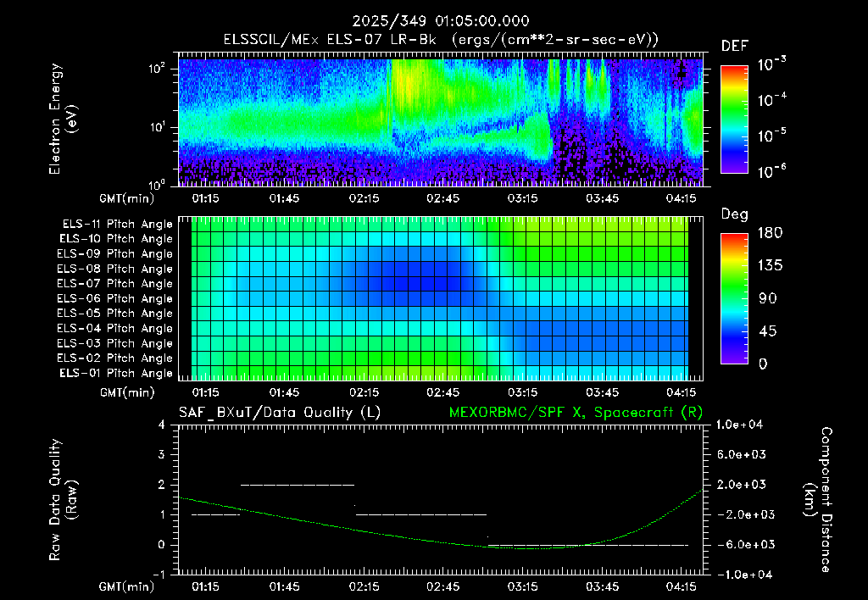868x600 pixels.
Task: Click the "ELS-10 Pitch Angle" row label
Action: (x=116, y=239)
